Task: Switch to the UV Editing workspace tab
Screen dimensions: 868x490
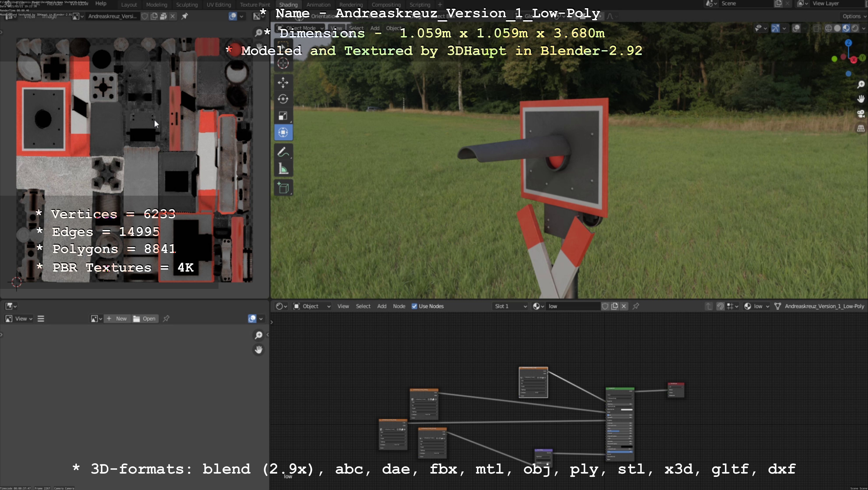Action: pyautogui.click(x=219, y=5)
